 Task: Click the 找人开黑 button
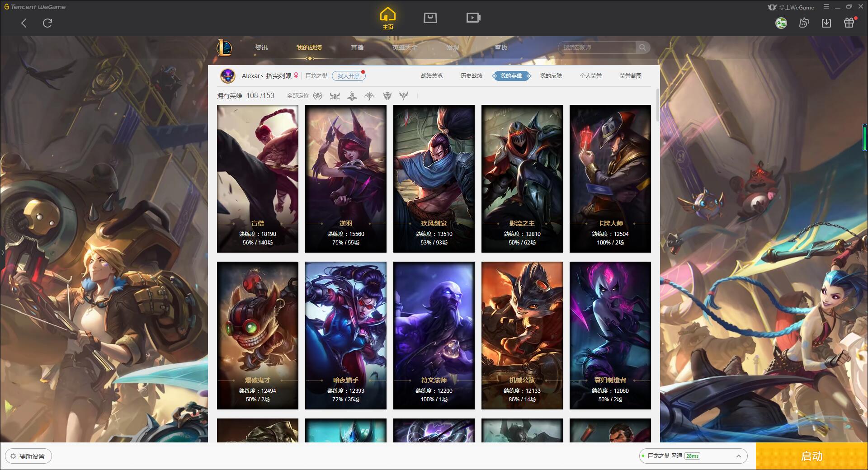[x=349, y=76]
